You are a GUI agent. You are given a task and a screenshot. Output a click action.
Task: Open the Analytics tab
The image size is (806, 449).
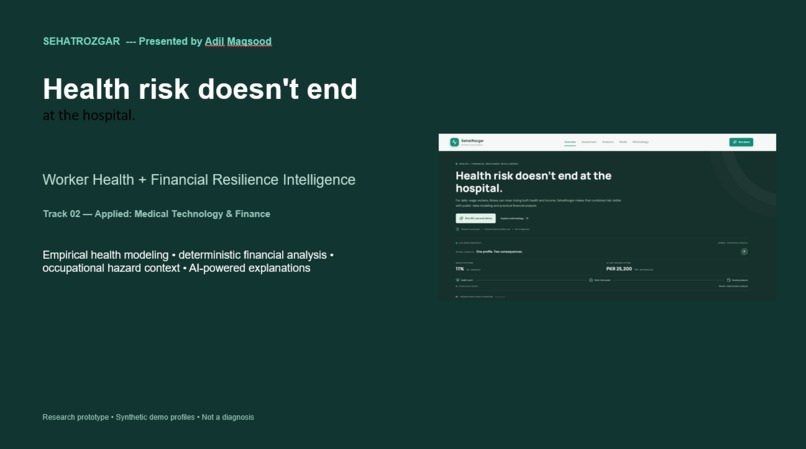608,142
